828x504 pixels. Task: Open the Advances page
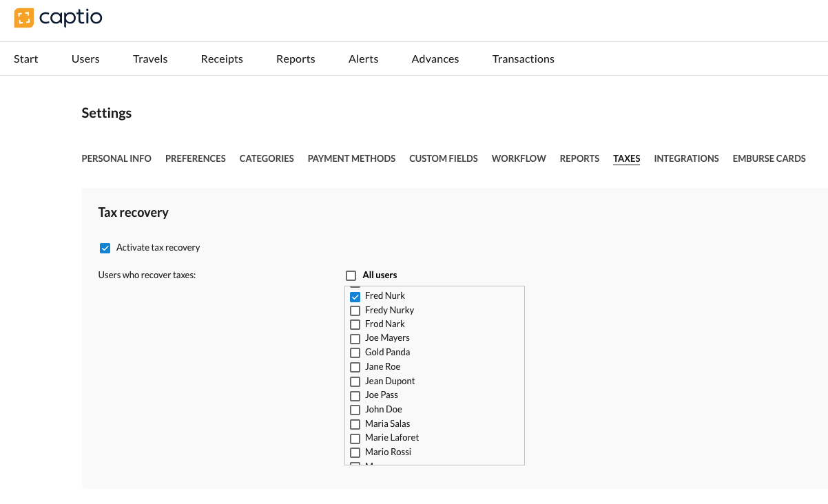coord(435,59)
